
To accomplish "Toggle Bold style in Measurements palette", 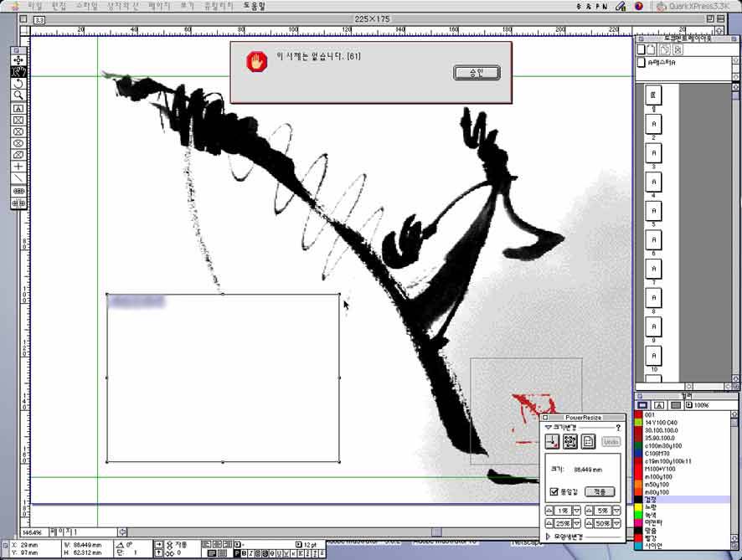I will 246,553.
